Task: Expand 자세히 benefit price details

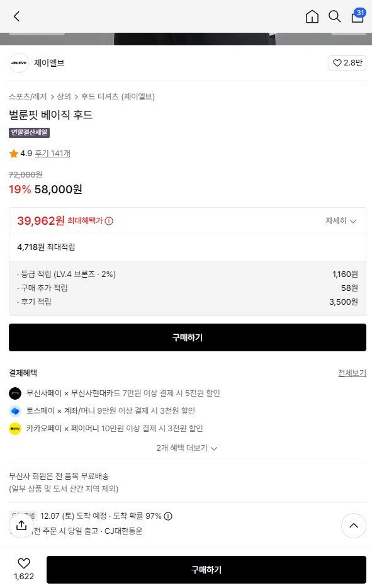Action: pos(341,221)
